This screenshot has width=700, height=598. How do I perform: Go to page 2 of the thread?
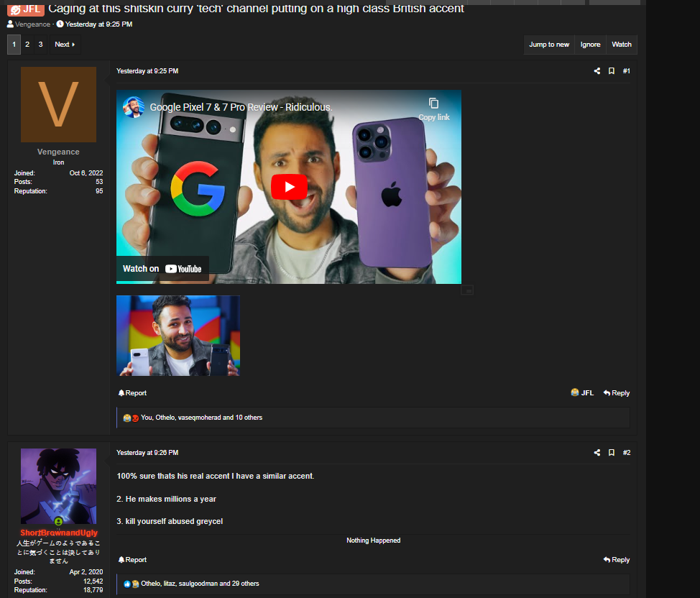point(27,45)
